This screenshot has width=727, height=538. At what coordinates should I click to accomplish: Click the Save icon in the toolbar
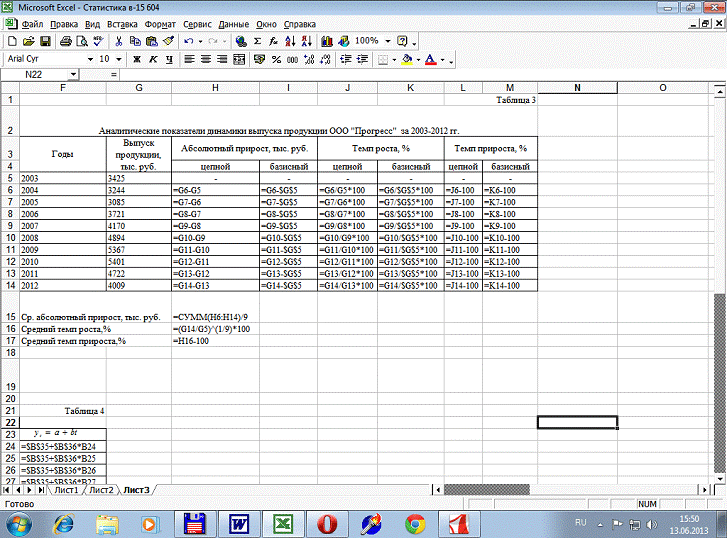[x=45, y=41]
